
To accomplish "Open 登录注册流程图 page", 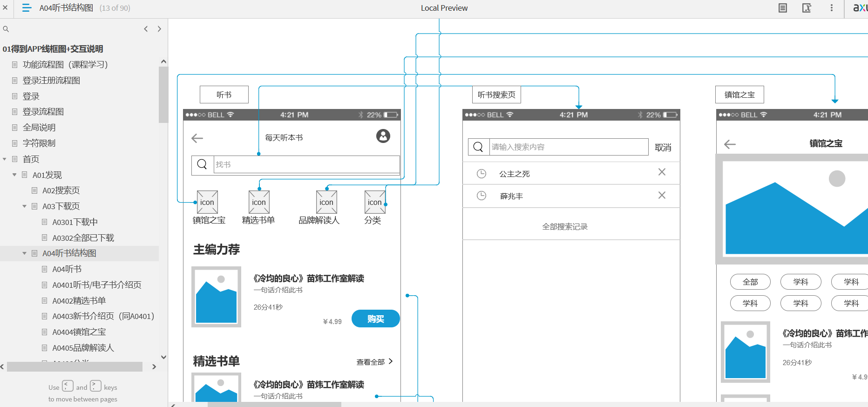I will coord(51,81).
